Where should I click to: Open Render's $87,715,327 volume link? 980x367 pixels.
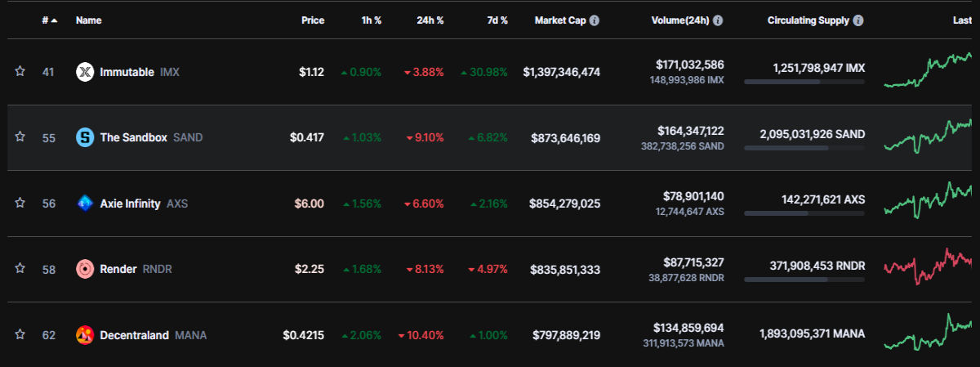(x=690, y=262)
